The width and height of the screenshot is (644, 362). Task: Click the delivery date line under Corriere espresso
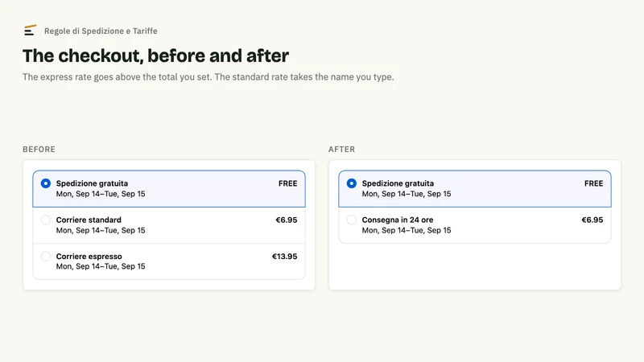(101, 266)
